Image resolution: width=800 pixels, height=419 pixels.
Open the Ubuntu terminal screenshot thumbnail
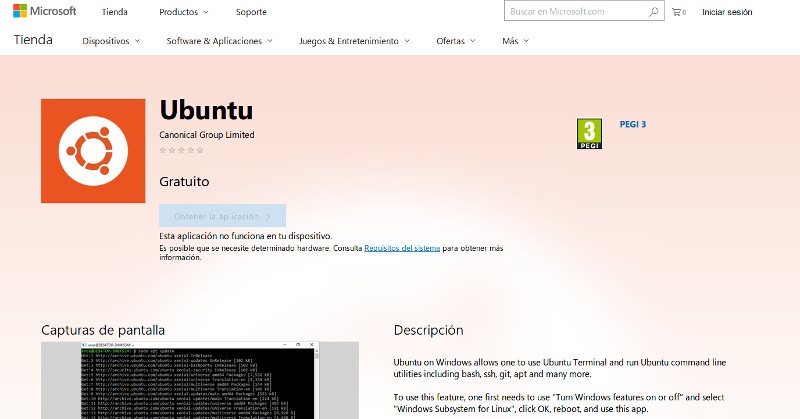[x=199, y=380]
